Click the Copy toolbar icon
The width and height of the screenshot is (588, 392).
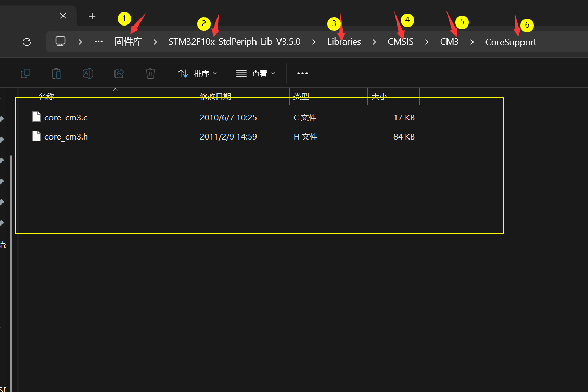coord(25,73)
